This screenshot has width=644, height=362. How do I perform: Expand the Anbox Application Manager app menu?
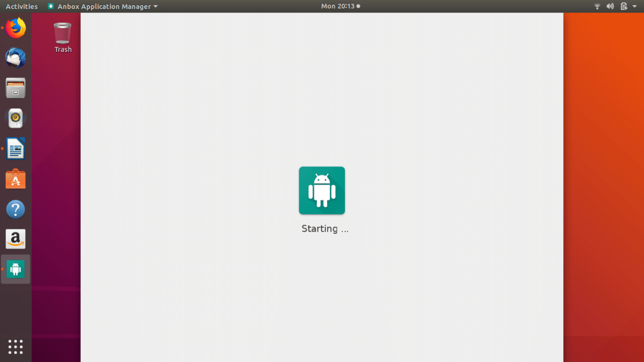pos(103,6)
